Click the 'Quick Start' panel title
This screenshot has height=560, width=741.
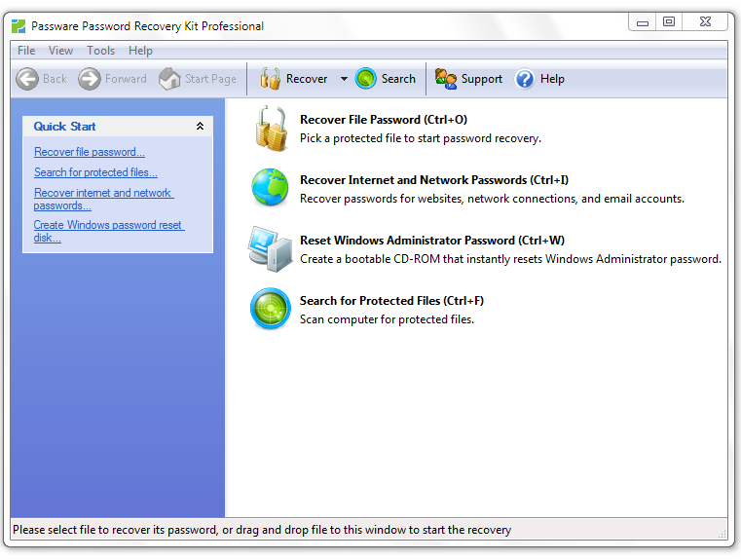64,127
